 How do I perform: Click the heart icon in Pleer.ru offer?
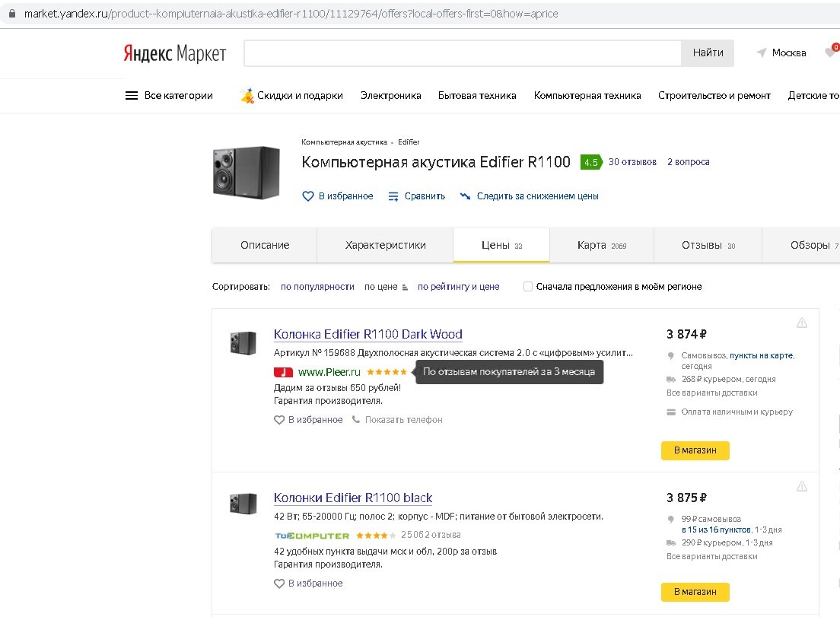[279, 420]
